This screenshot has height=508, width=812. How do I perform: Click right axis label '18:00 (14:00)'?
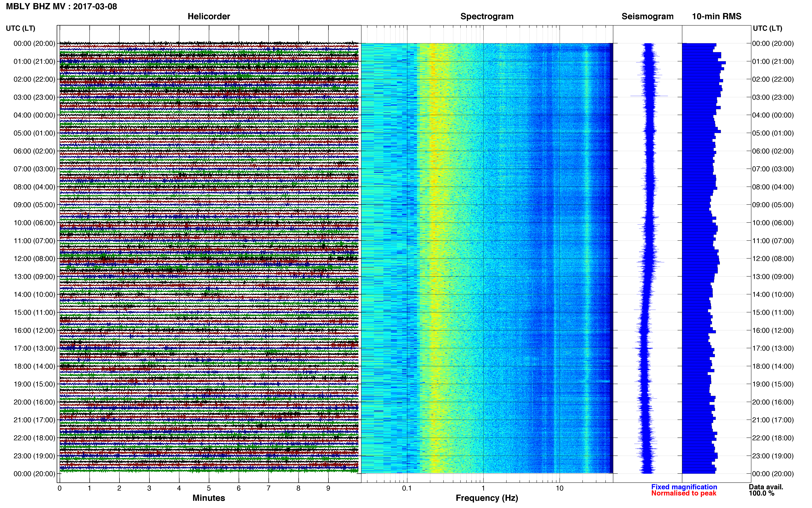tap(773, 366)
